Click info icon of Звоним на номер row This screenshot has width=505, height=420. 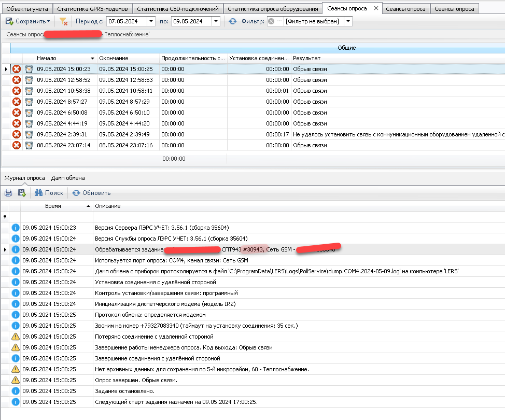(16, 326)
